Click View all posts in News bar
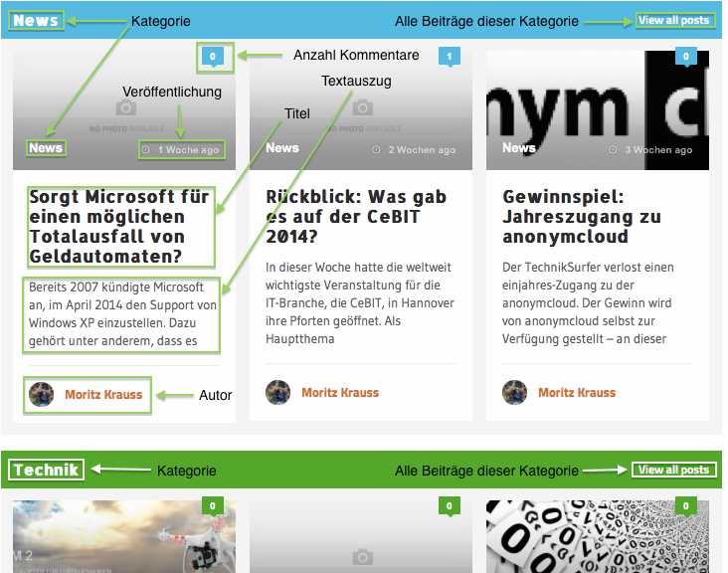The width and height of the screenshot is (728, 573). (x=673, y=21)
